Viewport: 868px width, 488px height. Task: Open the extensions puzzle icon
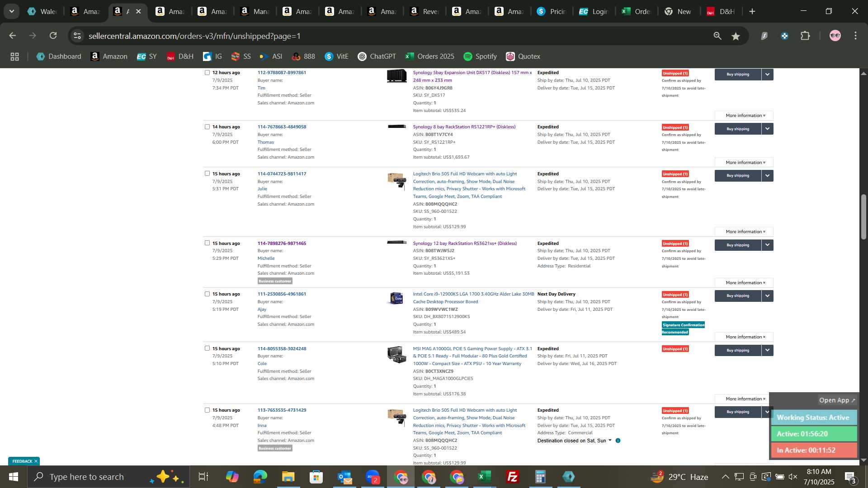[806, 36]
